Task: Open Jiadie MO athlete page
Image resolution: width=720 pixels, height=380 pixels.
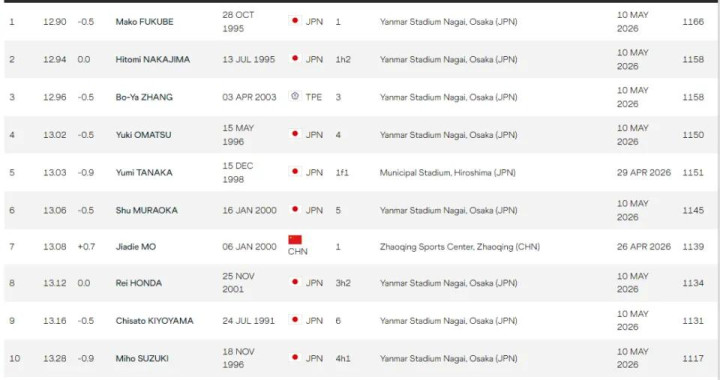Action: [x=135, y=246]
